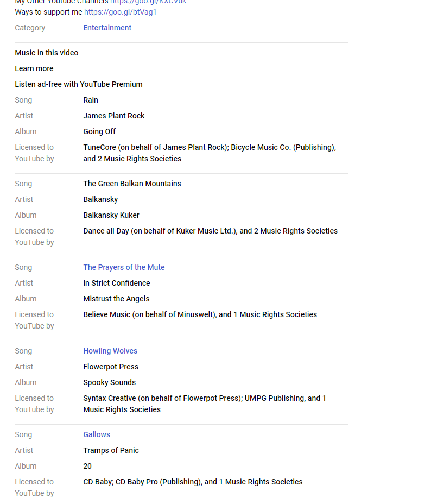Screen dimensions: 431x504
Task: Click the CD Baby licensing text
Action: click(x=193, y=482)
